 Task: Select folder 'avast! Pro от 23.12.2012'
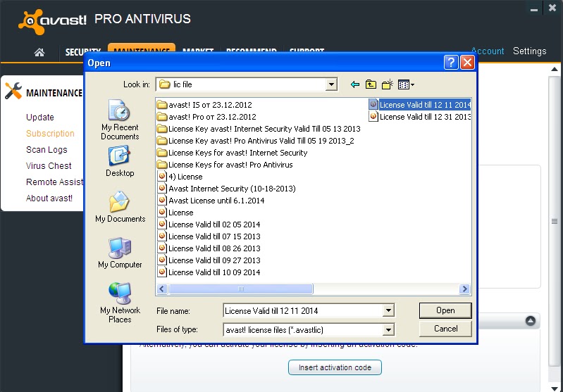click(x=207, y=117)
